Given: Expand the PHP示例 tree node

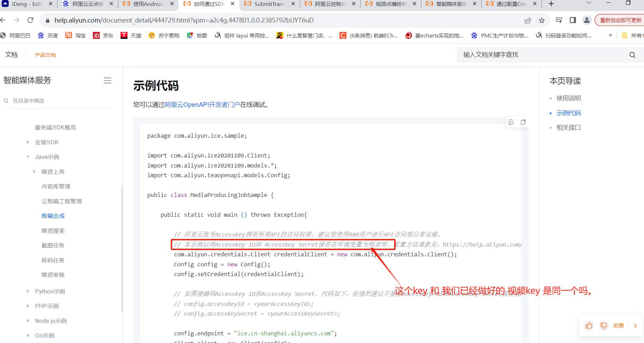Looking at the screenshot, I should [28, 306].
